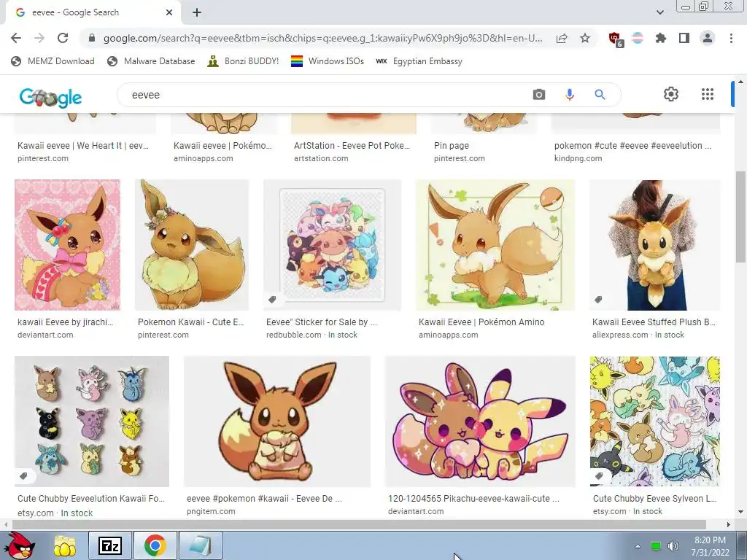
Task: Click the artstation.com source text
Action: tap(321, 158)
